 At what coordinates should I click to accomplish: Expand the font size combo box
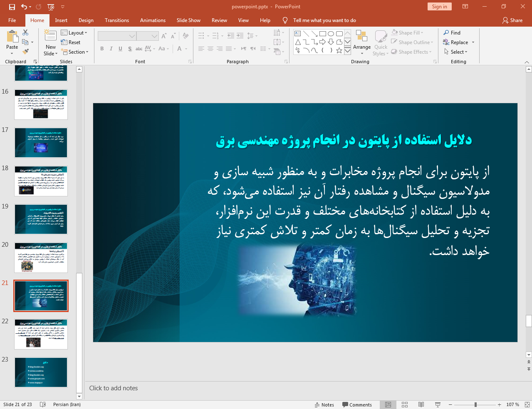pos(155,36)
